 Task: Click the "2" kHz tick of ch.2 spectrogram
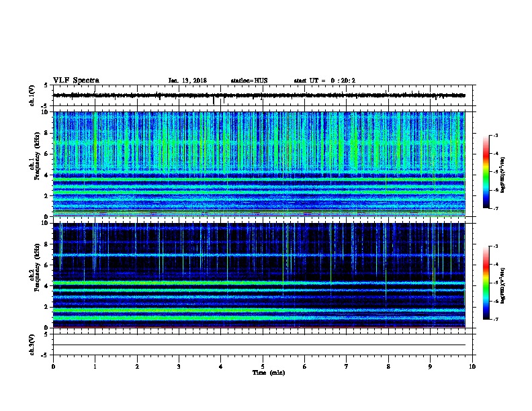[47, 307]
